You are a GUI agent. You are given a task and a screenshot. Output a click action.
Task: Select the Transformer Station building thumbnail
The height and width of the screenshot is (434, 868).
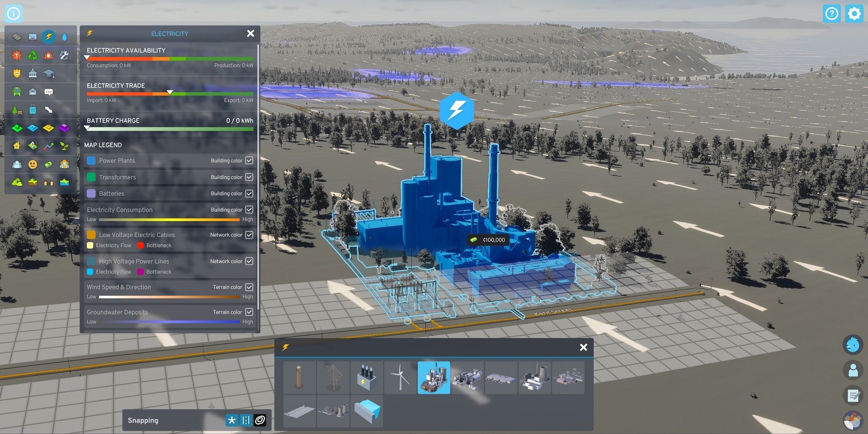coord(367,377)
